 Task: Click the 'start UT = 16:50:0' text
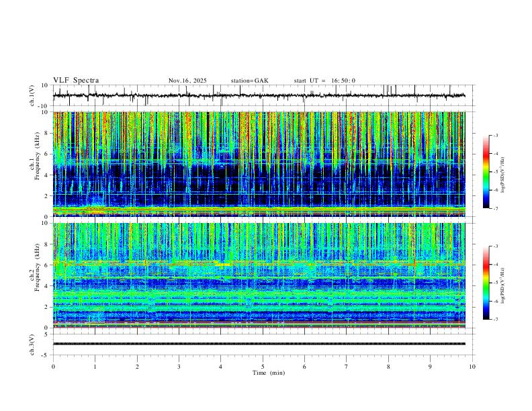click(x=324, y=81)
